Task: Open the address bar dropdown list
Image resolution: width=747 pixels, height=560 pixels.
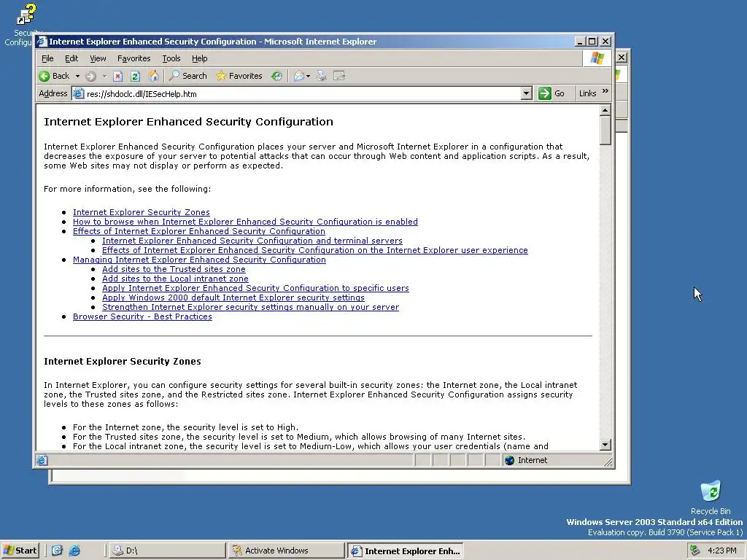Action: tap(527, 93)
